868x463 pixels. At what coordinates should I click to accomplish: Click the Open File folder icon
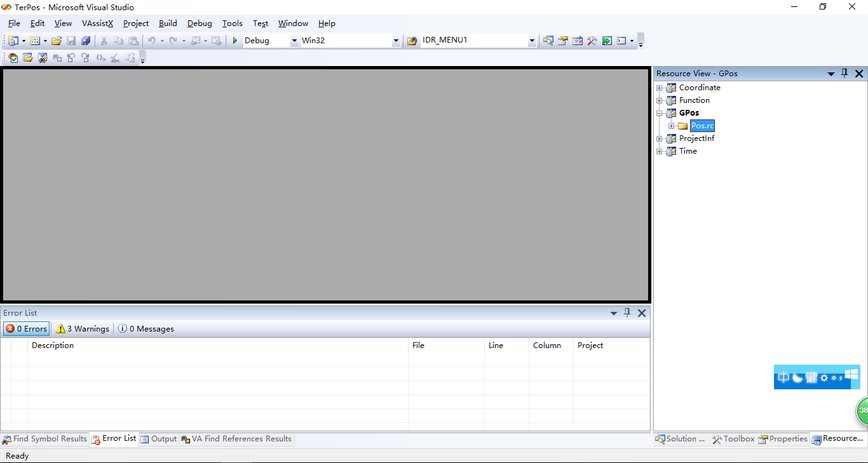coord(57,41)
